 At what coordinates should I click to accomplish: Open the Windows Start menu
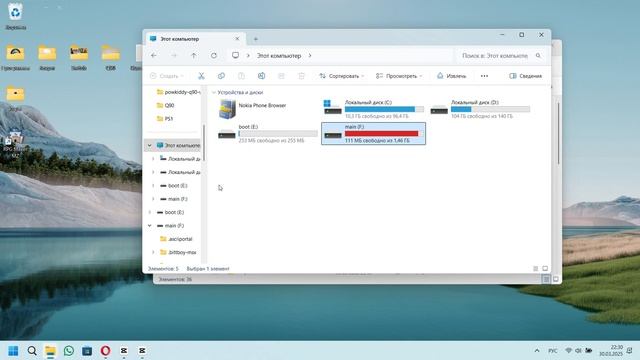coord(13,351)
